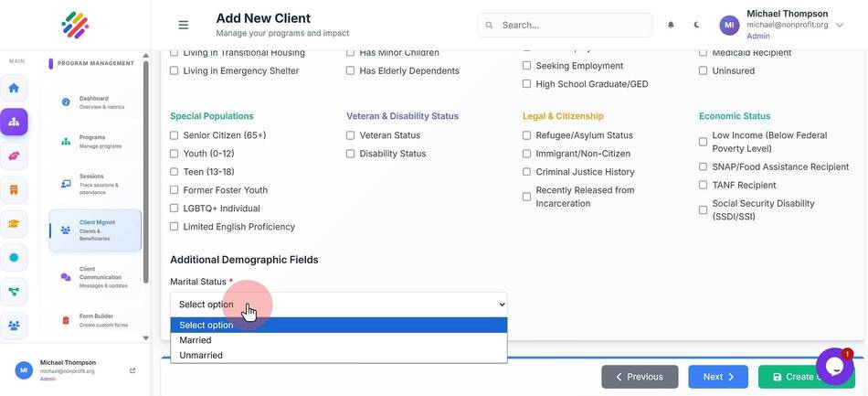
Task: Toggle dark mode moon icon
Action: coord(696,25)
